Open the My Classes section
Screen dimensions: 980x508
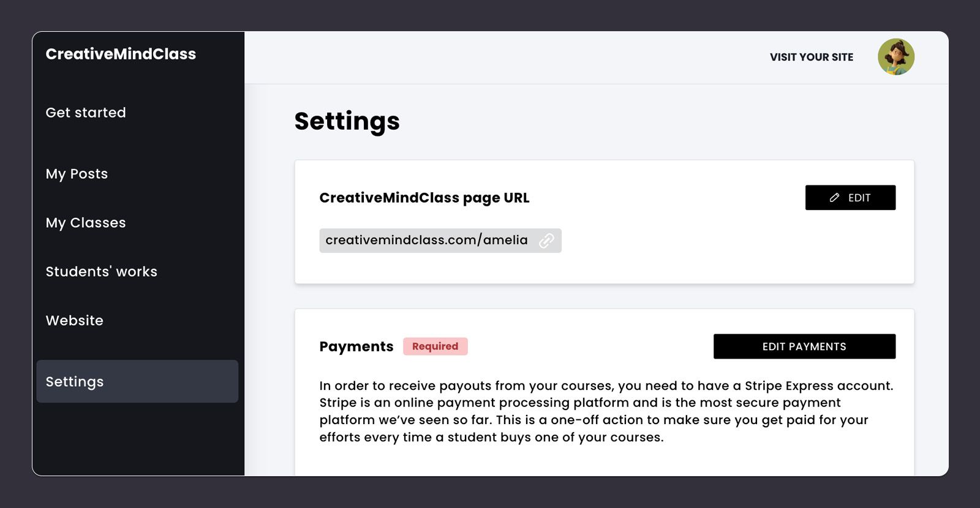point(85,222)
